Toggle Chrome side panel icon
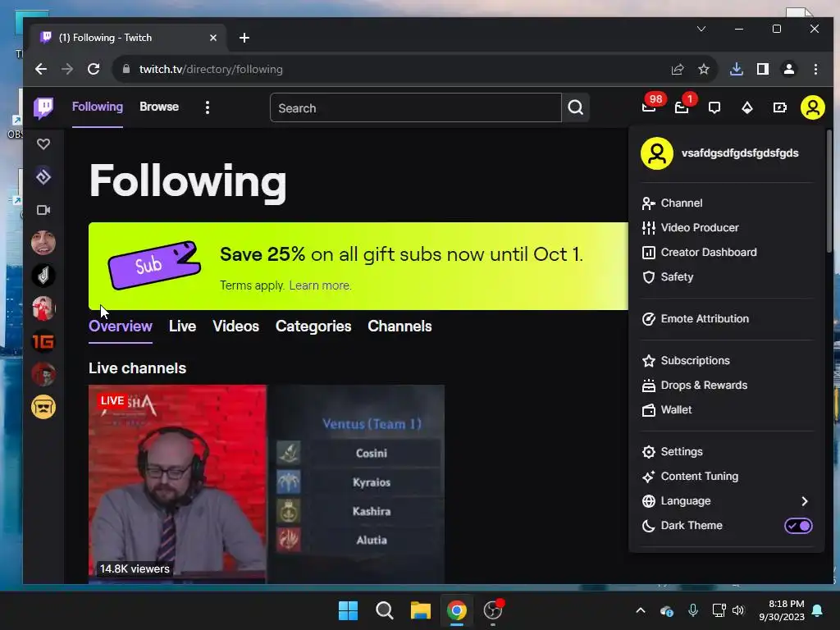This screenshot has height=630, width=840. (x=763, y=69)
